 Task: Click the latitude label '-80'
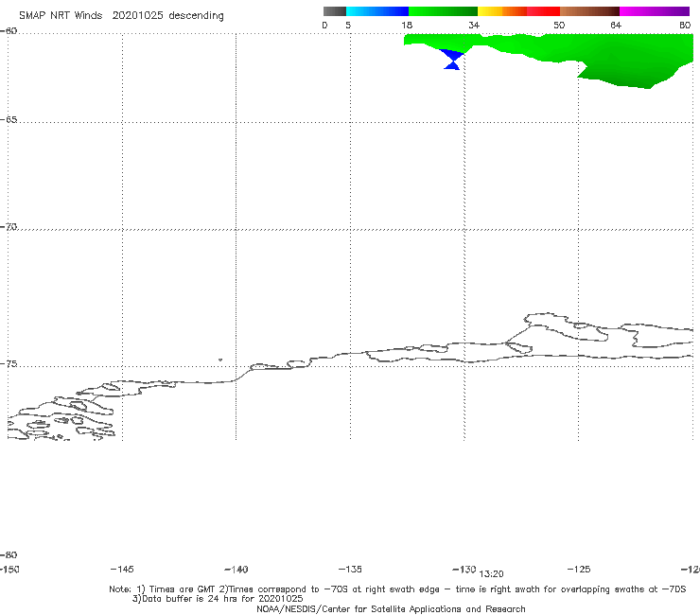pos(9,555)
